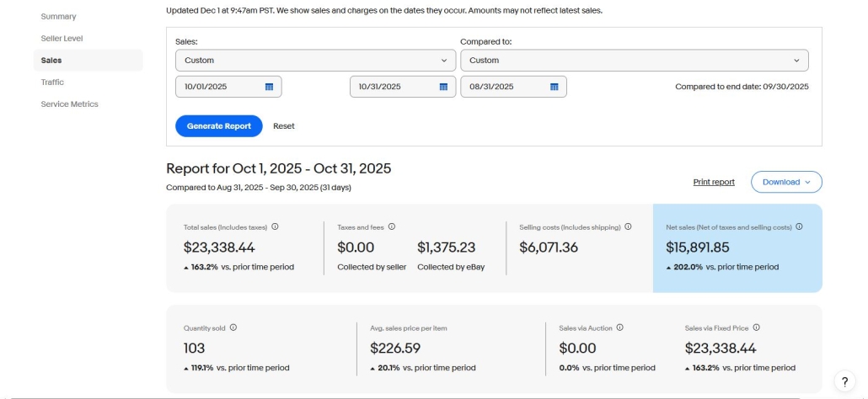The height and width of the screenshot is (399, 868).
Task: Show info for Sales via Fixed Price
Action: (x=757, y=327)
